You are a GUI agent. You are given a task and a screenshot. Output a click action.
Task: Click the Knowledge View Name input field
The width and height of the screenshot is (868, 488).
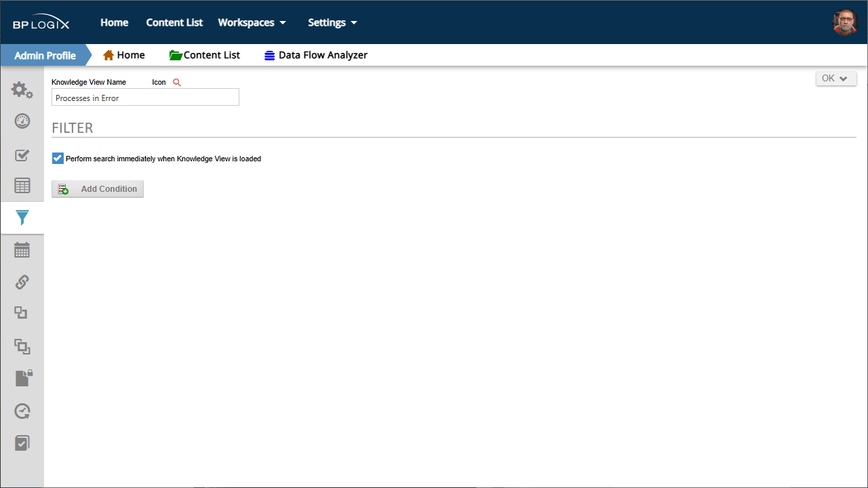tap(145, 98)
